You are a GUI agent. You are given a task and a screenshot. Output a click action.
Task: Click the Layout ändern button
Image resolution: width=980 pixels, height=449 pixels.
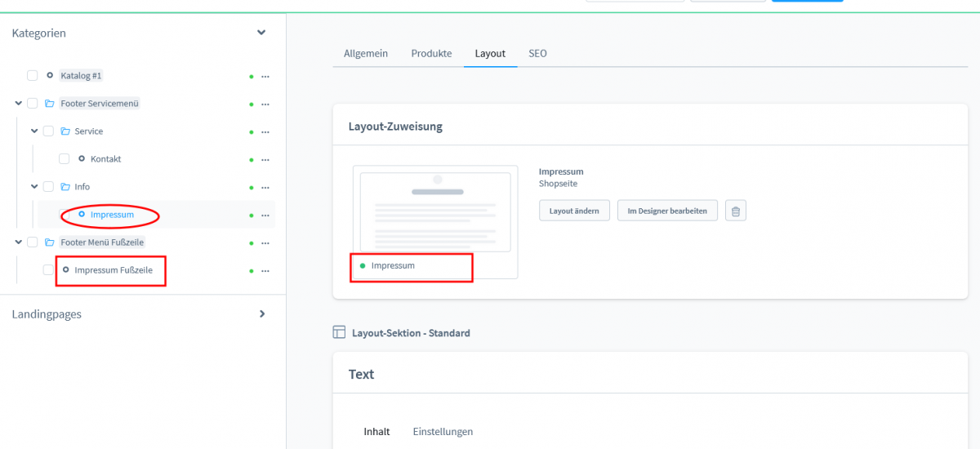point(574,211)
